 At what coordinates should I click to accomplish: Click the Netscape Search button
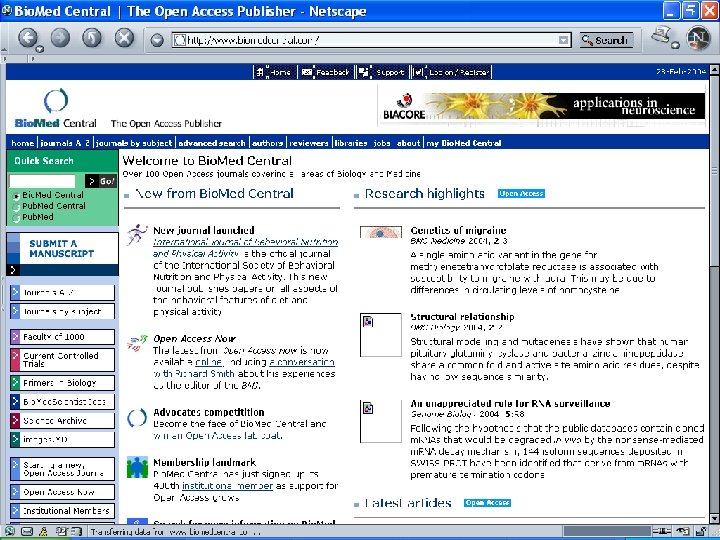[x=606, y=40]
